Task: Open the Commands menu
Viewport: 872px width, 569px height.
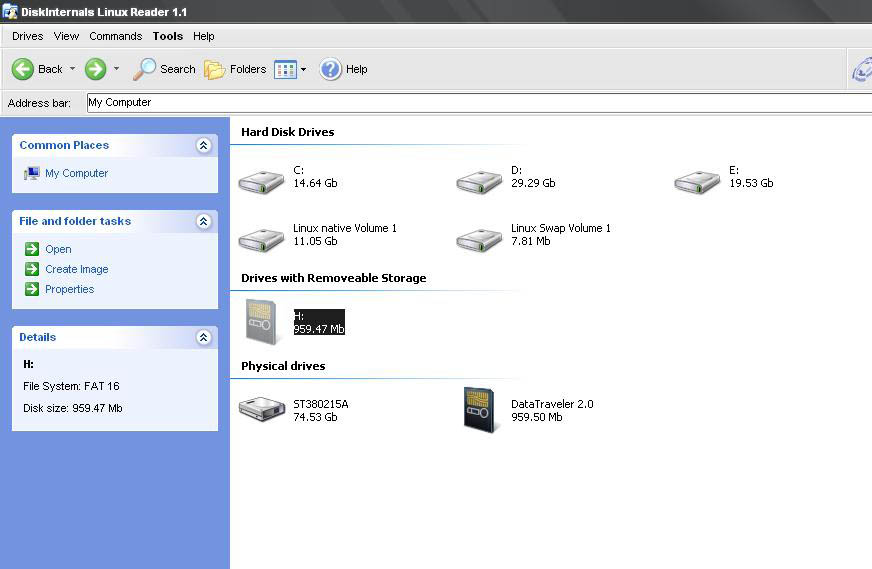Action: pos(116,36)
